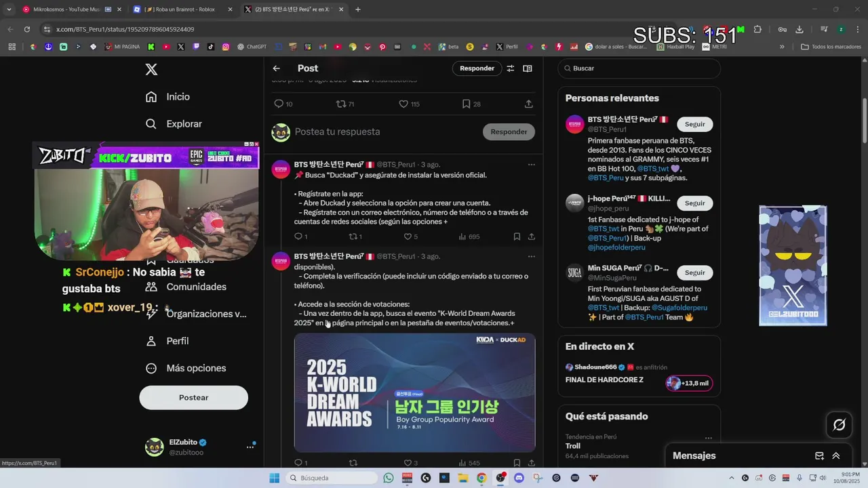This screenshot has height=488, width=868.
Task: Open @Sugafolderperu link
Action: click(x=679, y=308)
